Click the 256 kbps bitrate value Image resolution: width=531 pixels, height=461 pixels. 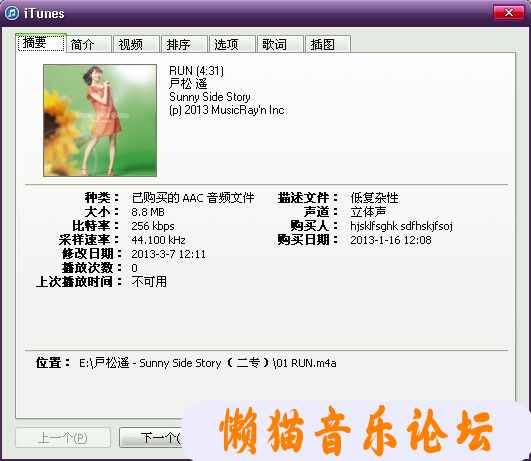click(153, 226)
